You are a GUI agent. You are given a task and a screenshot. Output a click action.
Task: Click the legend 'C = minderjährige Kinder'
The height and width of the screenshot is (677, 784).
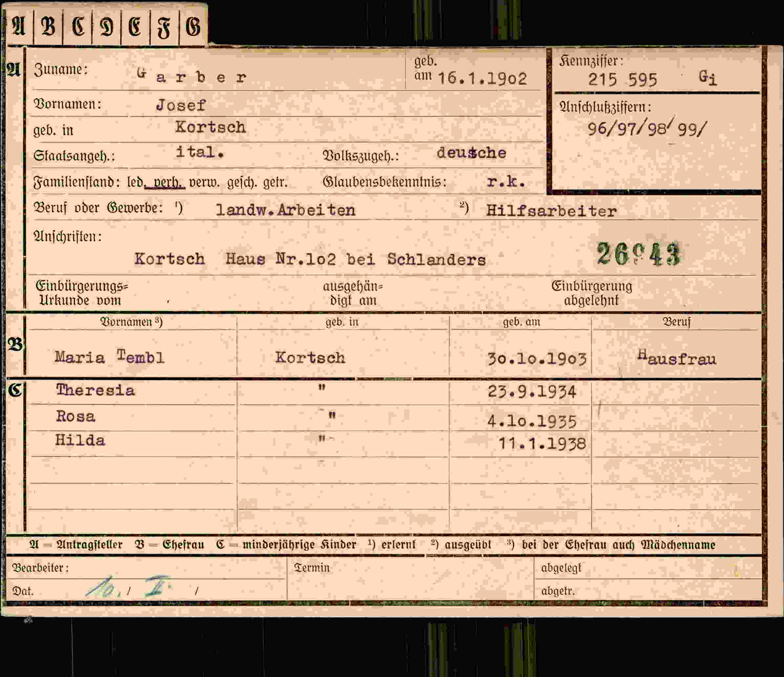[286, 545]
